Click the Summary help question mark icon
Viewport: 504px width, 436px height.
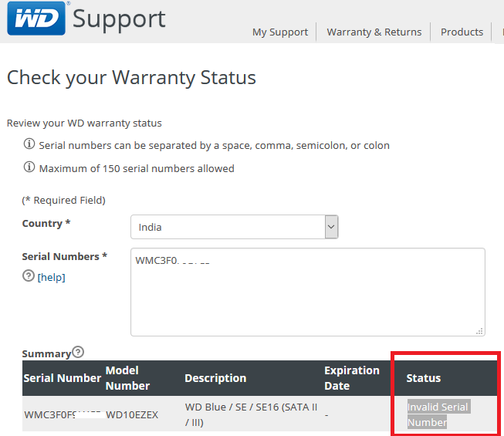pyautogui.click(x=78, y=352)
